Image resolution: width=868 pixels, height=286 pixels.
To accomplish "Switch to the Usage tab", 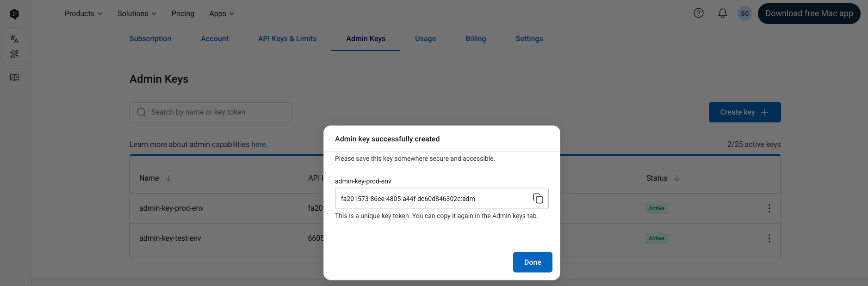I will [425, 39].
